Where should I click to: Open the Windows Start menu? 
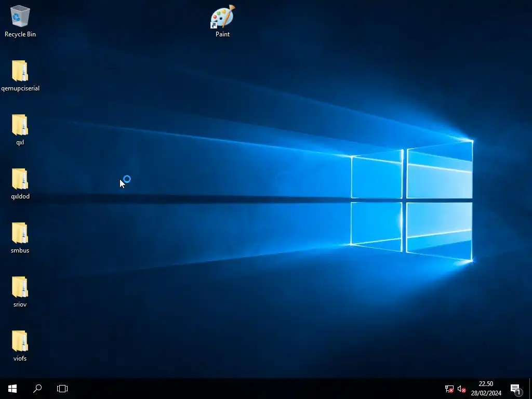[x=12, y=389]
